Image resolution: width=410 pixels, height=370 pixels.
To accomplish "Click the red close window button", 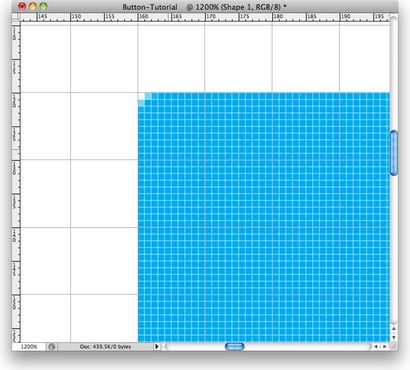I will pos(22,6).
